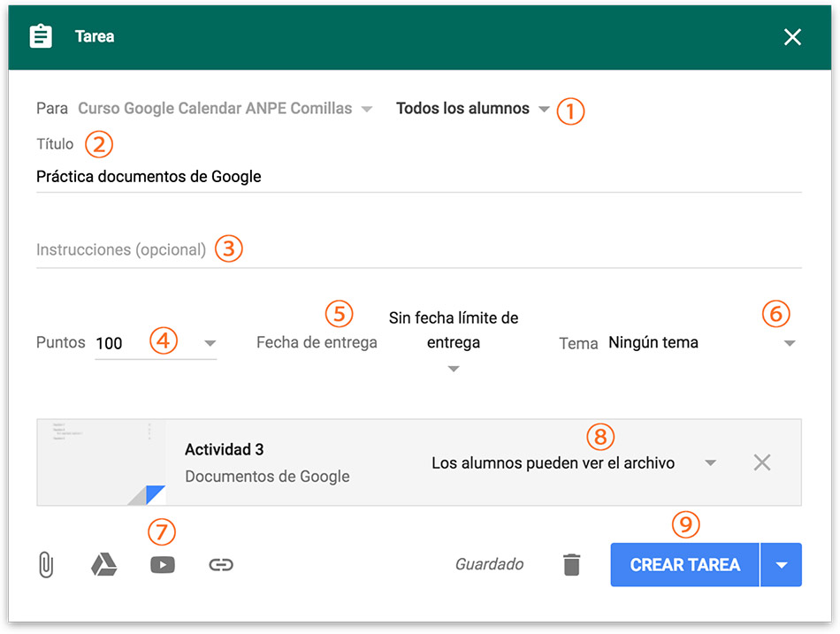Add a file from Google Drive
840x634 pixels.
pyautogui.click(x=104, y=565)
